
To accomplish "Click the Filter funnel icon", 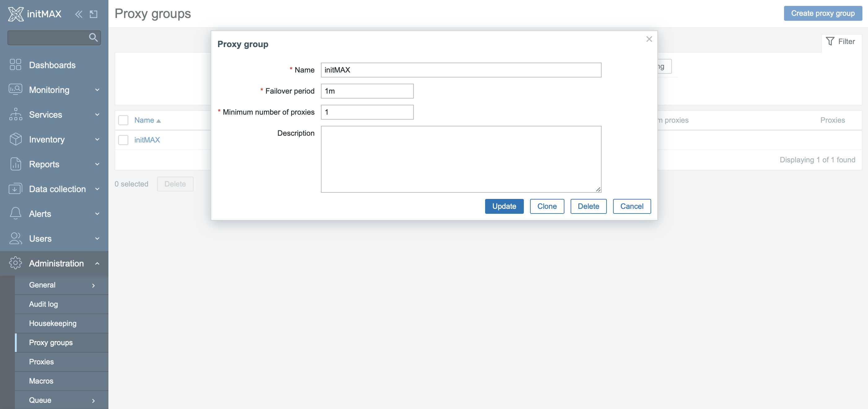I will 830,42.
